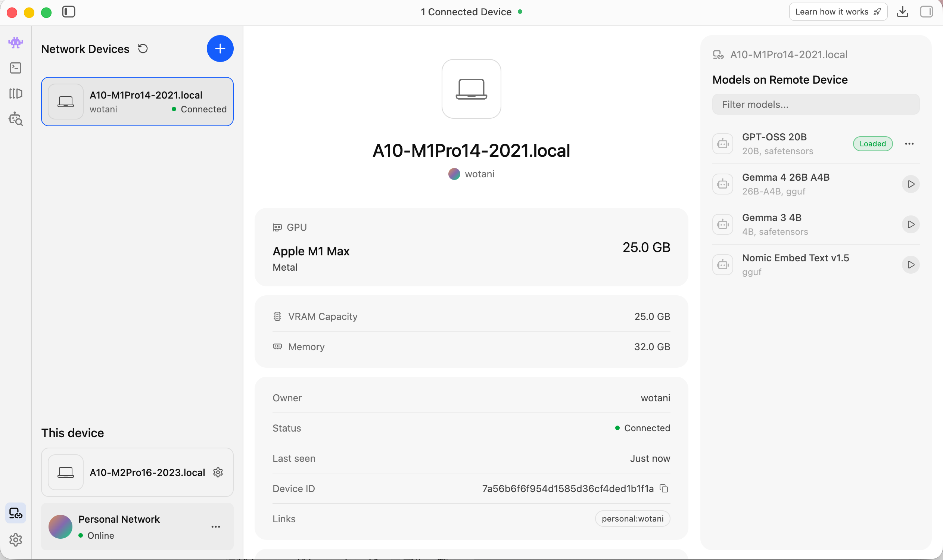Load the Gemma 4 26B A4B model

pos(911,184)
